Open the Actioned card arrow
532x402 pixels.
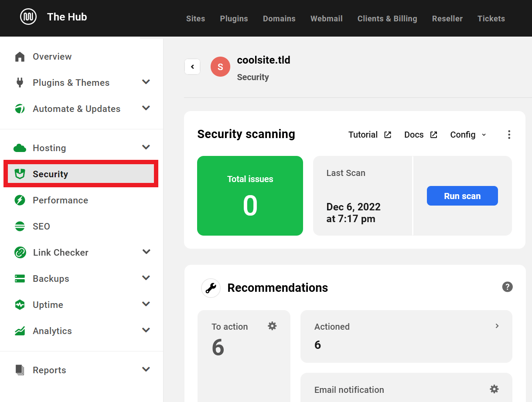coord(497,326)
